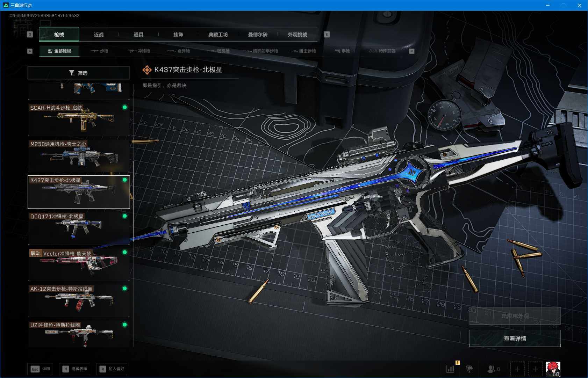The image size is (588, 378).
Task: Switch to the 典藏工坊 tab
Action: point(218,35)
